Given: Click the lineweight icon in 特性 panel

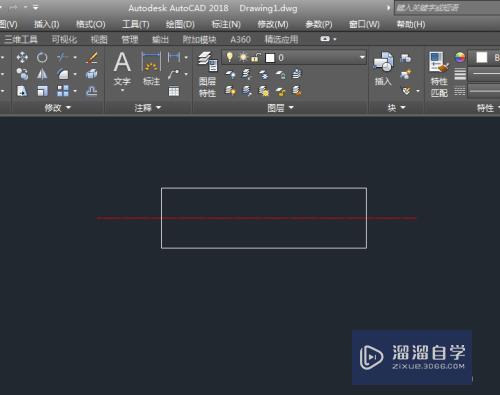Looking at the screenshot, I should [460, 74].
